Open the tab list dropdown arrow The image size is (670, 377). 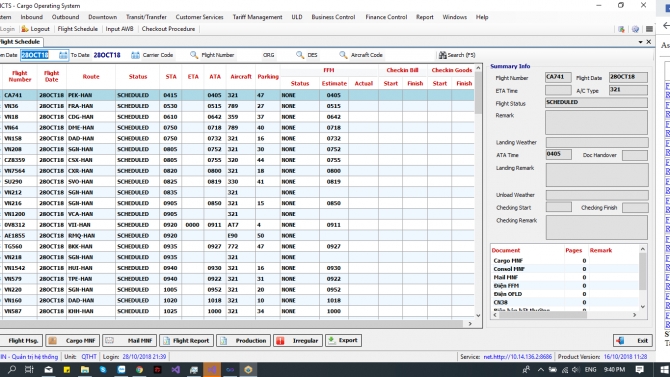641,42
